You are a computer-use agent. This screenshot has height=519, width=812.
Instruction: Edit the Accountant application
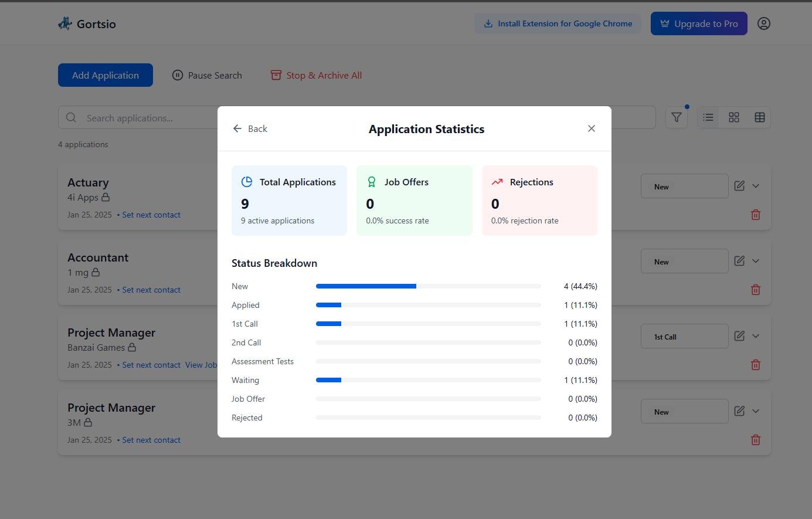click(x=739, y=261)
